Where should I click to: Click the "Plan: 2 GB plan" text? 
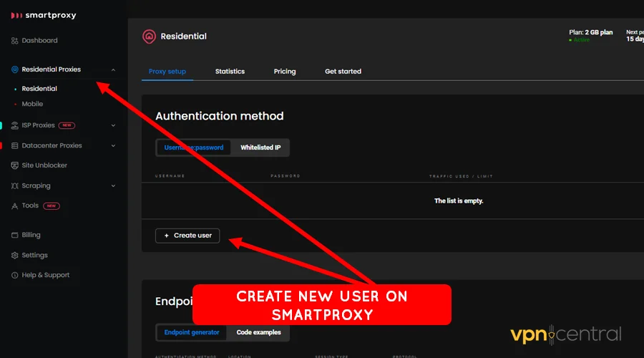[590, 32]
